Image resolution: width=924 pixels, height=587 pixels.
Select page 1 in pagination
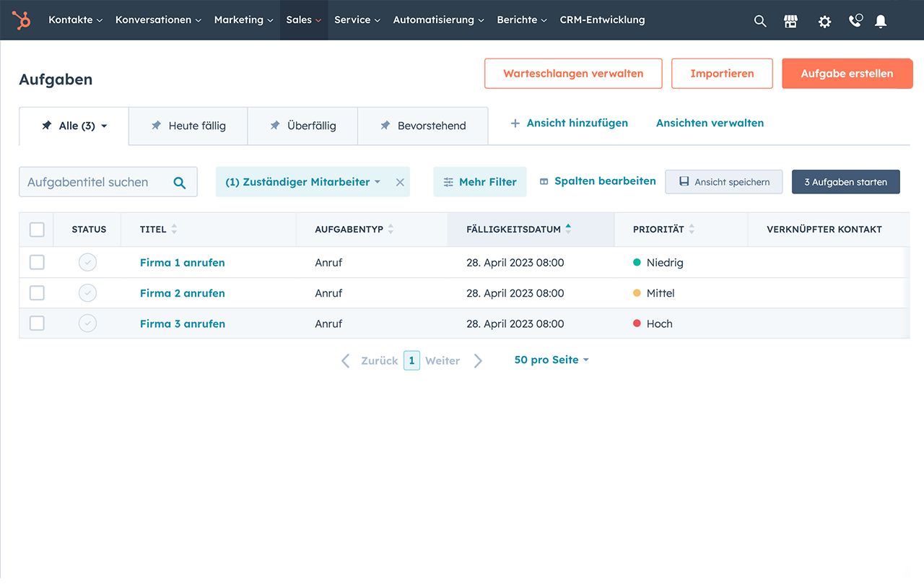pyautogui.click(x=411, y=360)
